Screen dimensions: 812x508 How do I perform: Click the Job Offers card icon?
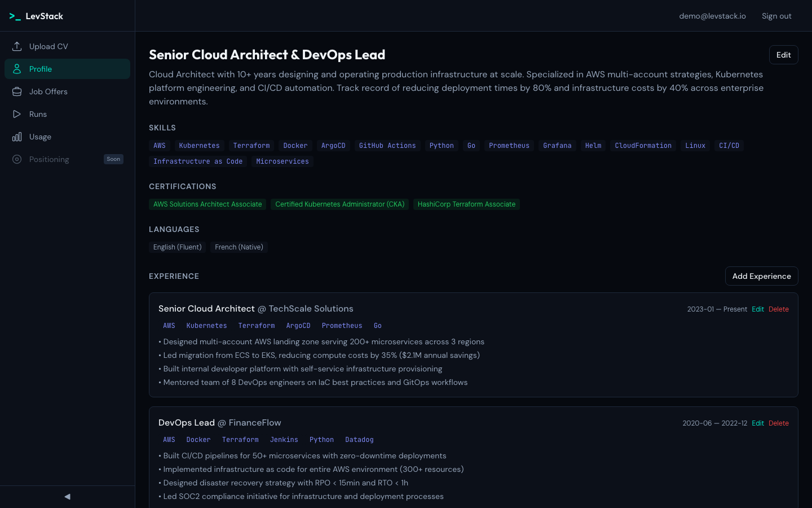click(x=17, y=91)
